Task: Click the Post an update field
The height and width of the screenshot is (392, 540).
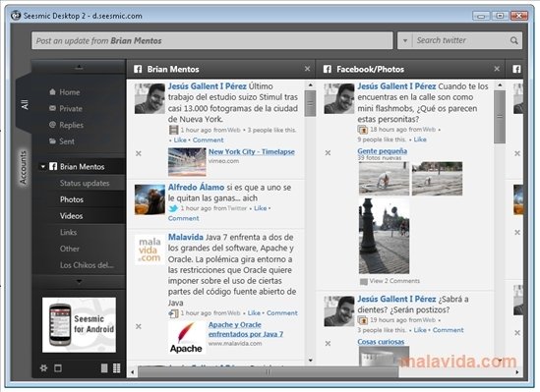Action: pyautogui.click(x=212, y=40)
